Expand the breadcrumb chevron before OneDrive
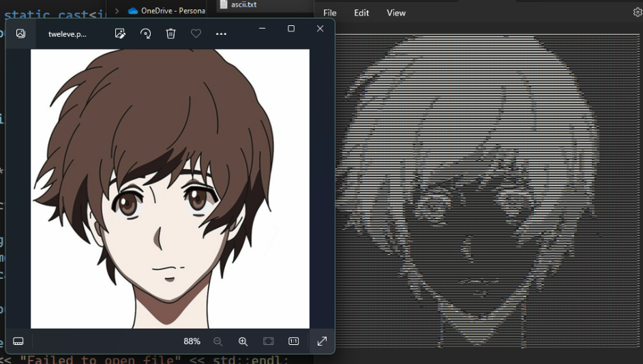This screenshot has width=643, height=364. [117, 11]
